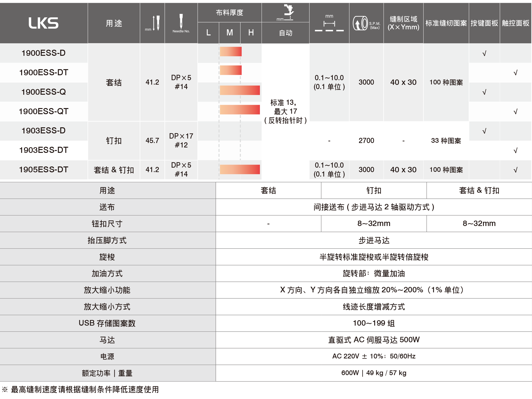
Task: Select model 1905ESS-DT
Action: click(44, 169)
